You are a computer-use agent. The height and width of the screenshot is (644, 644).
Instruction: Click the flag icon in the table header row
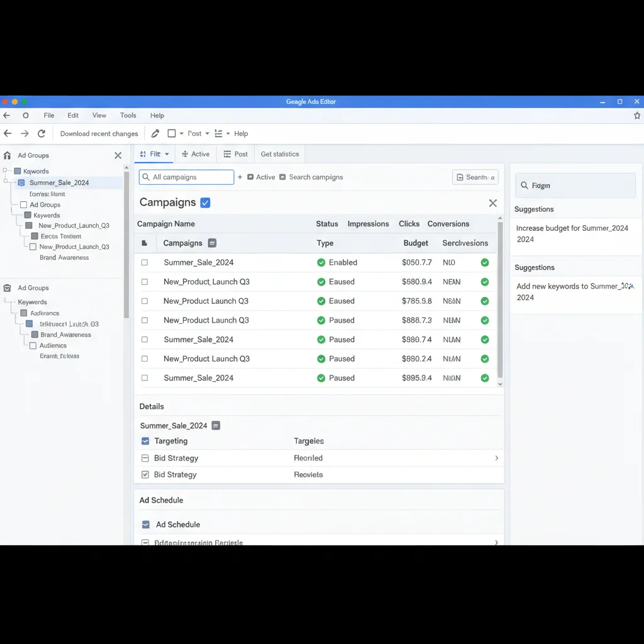pyautogui.click(x=145, y=243)
